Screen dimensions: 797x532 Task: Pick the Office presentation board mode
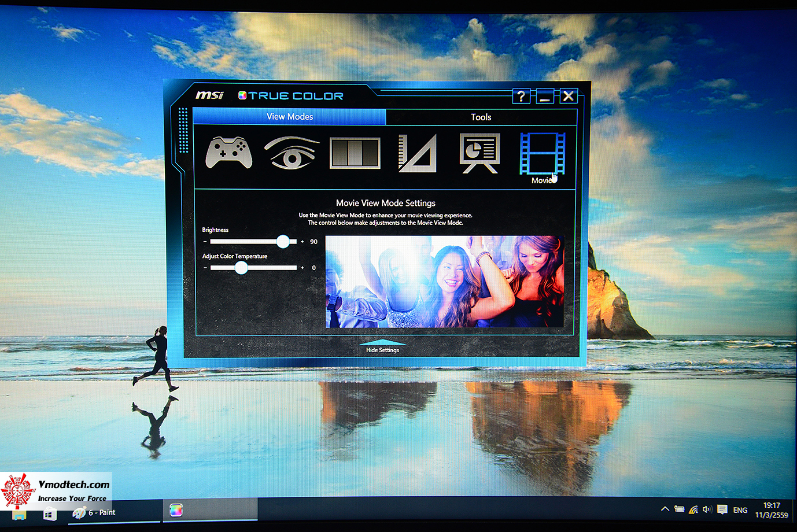479,153
